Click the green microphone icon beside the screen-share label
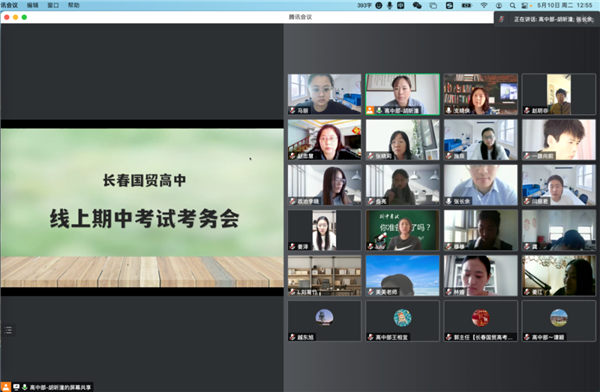This screenshot has width=600, height=392. tap(24, 387)
